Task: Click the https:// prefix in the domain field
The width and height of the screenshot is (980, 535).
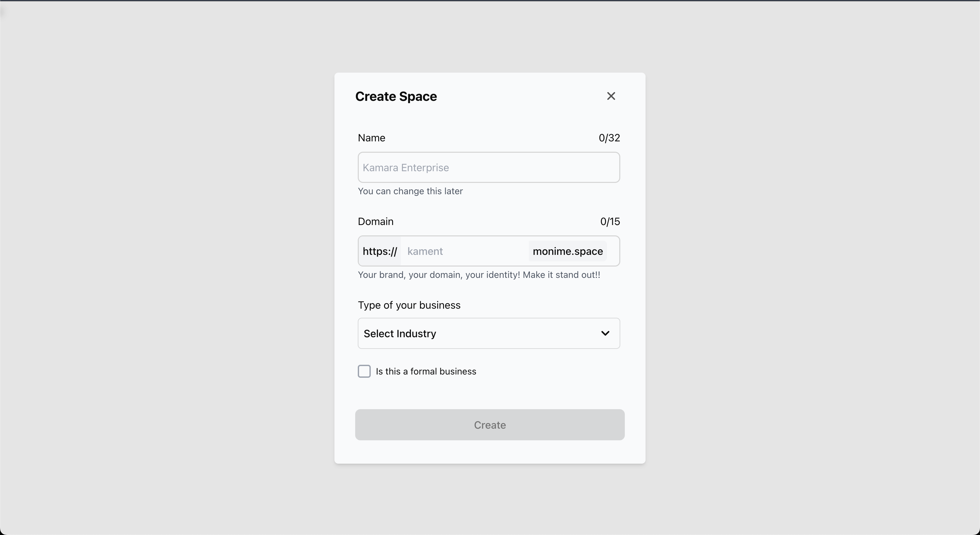Action: pyautogui.click(x=380, y=251)
